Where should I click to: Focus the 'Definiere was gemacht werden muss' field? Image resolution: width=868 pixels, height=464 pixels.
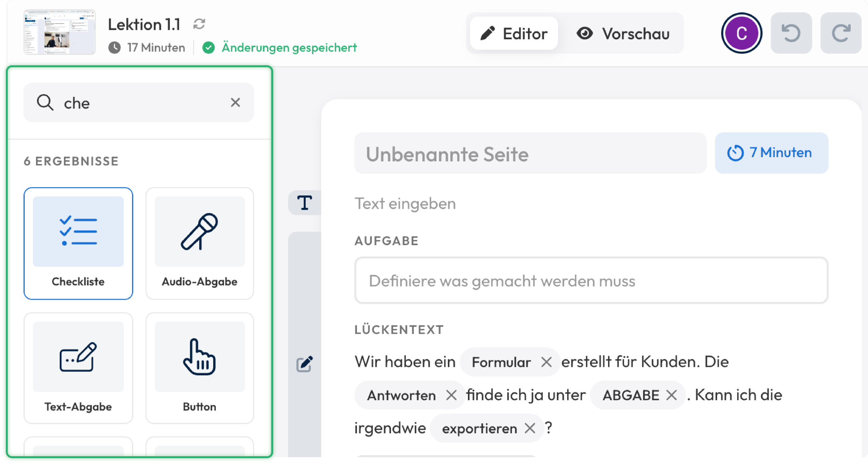(591, 281)
